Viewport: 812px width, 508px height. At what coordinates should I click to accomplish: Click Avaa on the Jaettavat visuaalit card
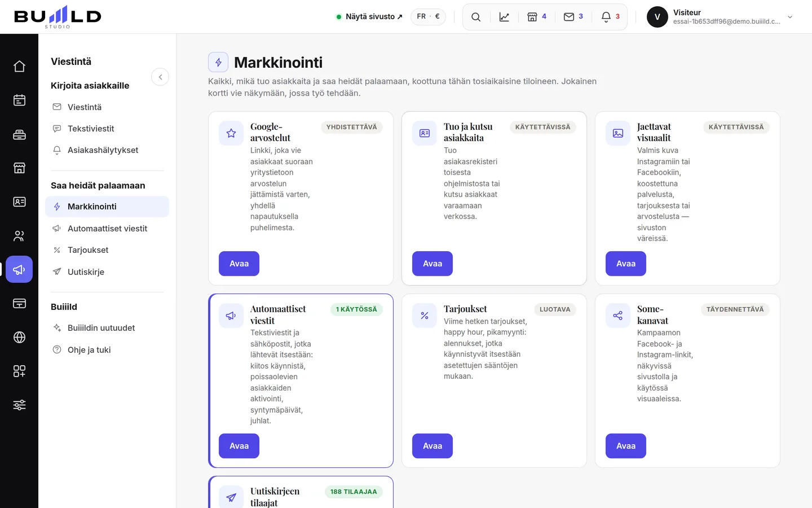[x=626, y=264]
